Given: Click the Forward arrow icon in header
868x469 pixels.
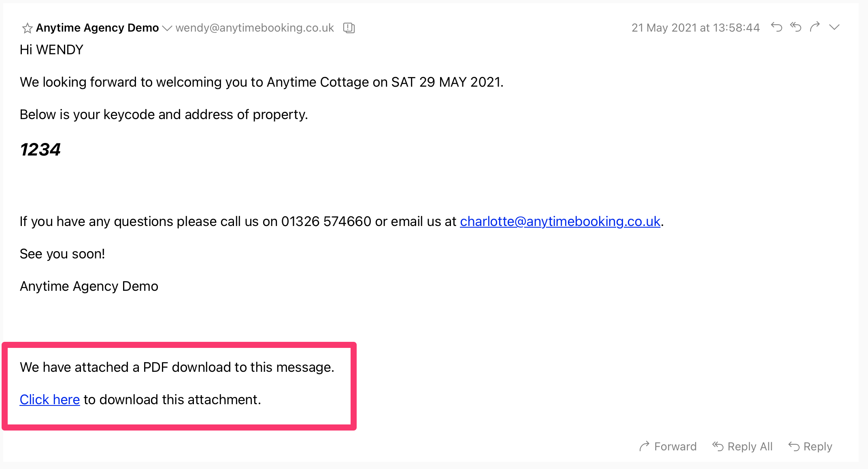Looking at the screenshot, I should [x=815, y=27].
